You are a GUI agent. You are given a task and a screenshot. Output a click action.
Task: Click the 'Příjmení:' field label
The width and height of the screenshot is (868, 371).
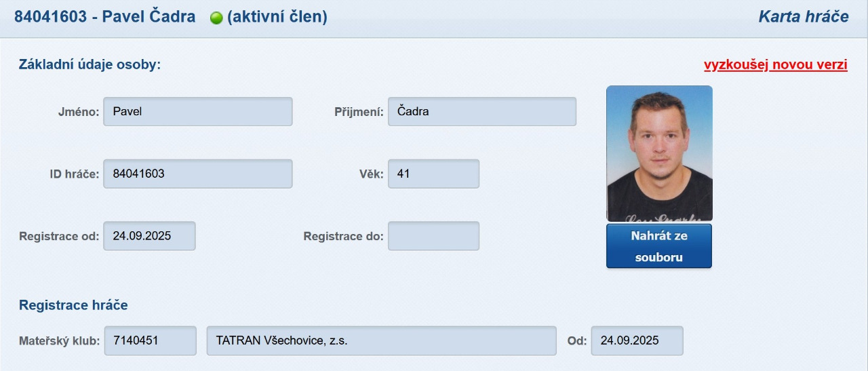click(359, 112)
